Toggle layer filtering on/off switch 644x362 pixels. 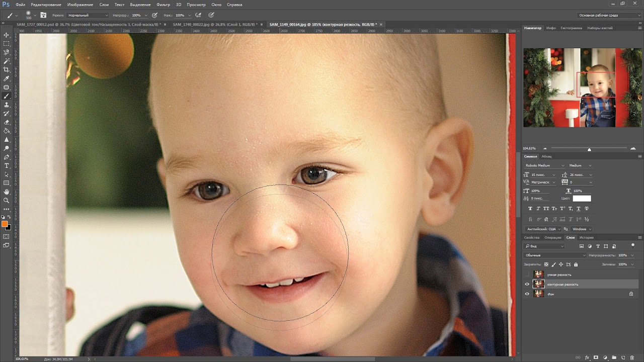click(633, 245)
